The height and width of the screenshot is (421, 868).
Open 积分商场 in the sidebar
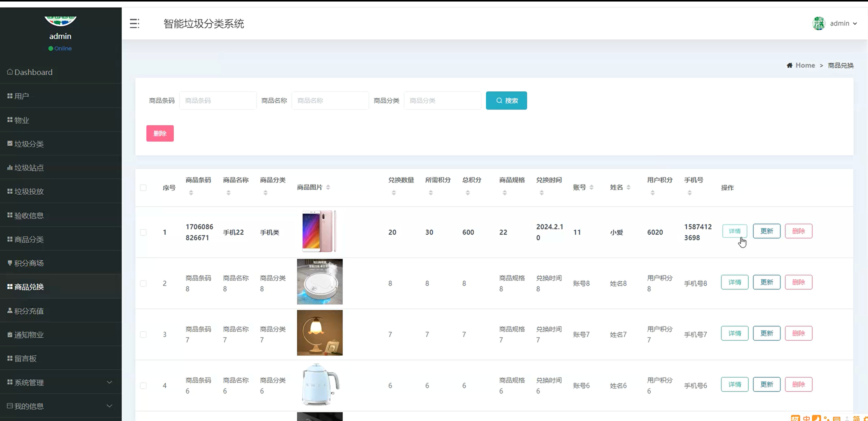(x=61, y=263)
